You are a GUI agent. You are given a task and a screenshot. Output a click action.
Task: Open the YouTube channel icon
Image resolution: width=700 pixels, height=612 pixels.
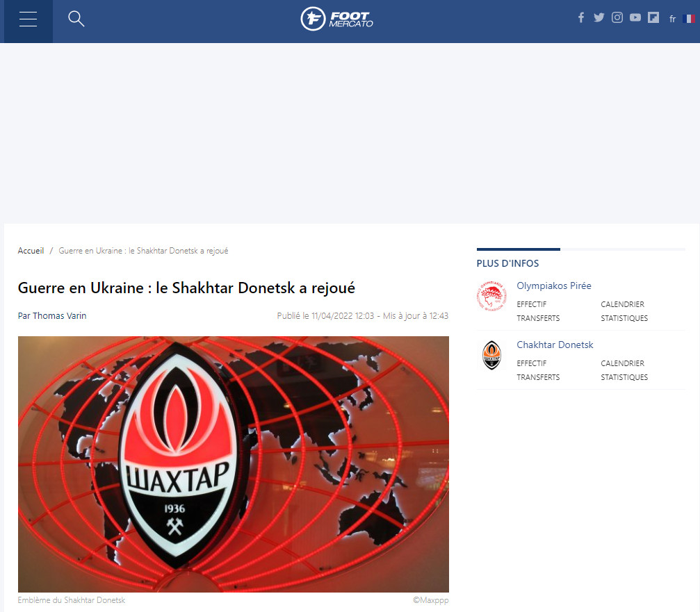pos(635,18)
